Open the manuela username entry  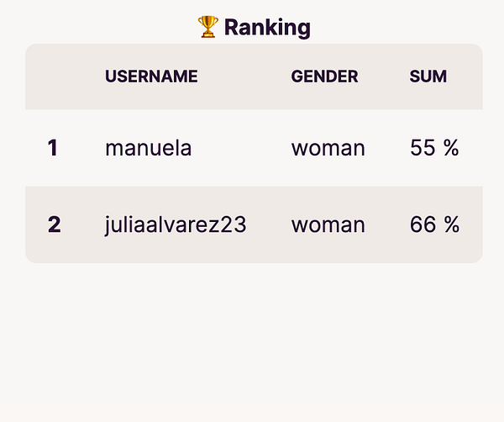(x=148, y=148)
